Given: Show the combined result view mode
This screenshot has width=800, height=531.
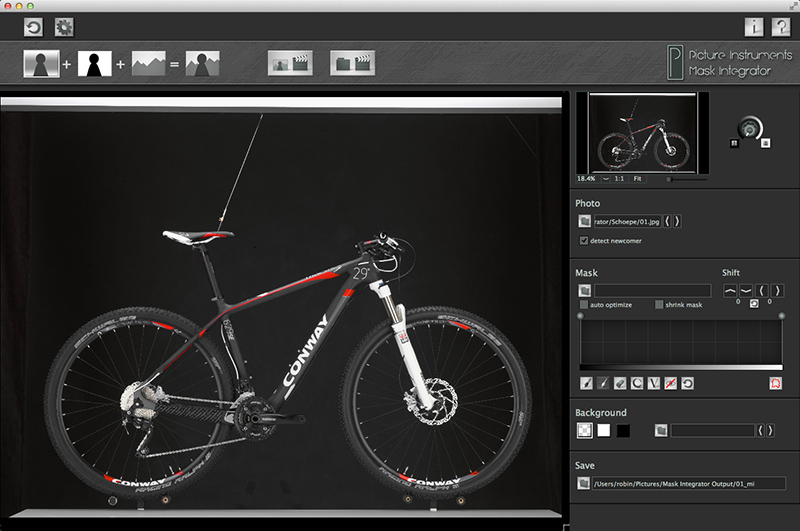Looking at the screenshot, I should pos(203,64).
